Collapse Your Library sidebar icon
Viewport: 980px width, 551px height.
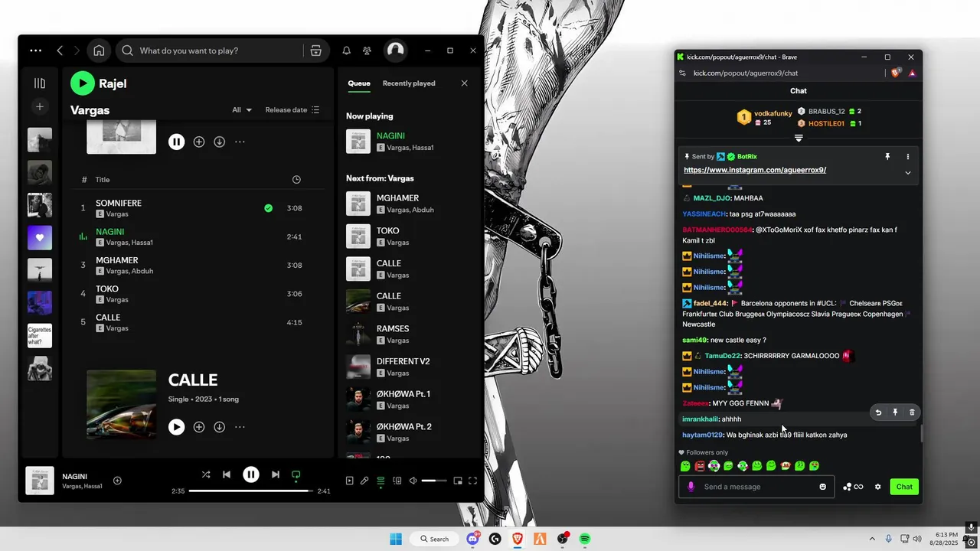[x=40, y=83]
